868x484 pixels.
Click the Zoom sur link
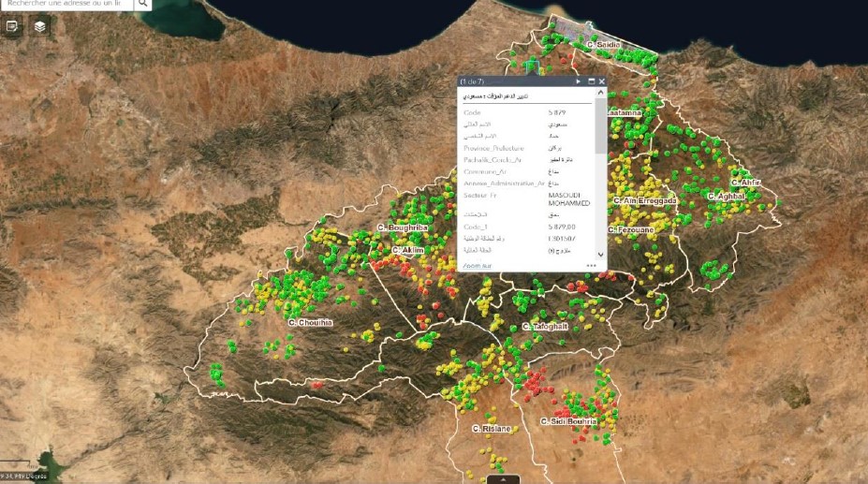click(476, 266)
